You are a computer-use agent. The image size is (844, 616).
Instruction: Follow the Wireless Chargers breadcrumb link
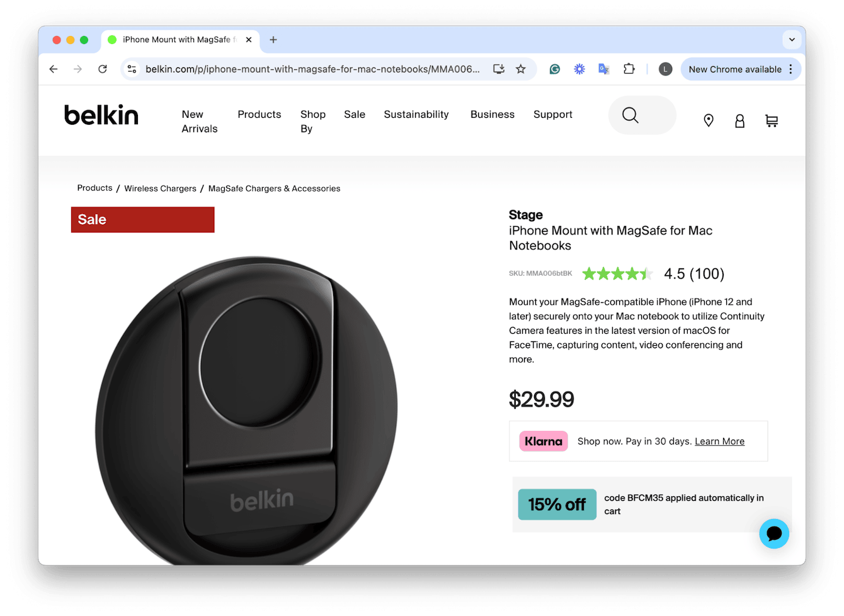[x=160, y=188]
